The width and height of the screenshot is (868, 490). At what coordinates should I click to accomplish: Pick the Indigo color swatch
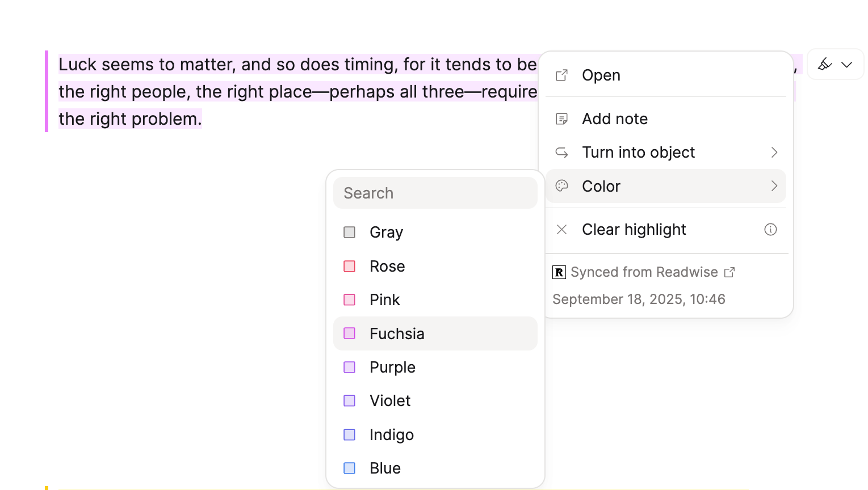[350, 434]
